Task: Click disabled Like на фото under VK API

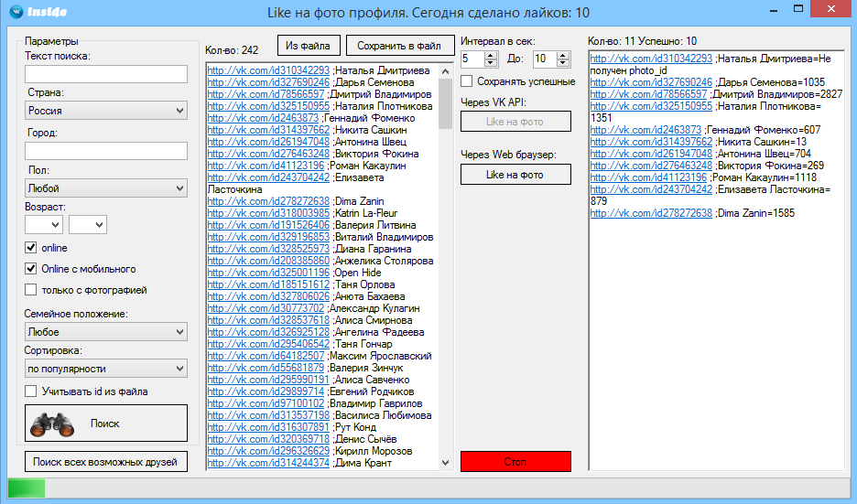Action: pos(515,122)
